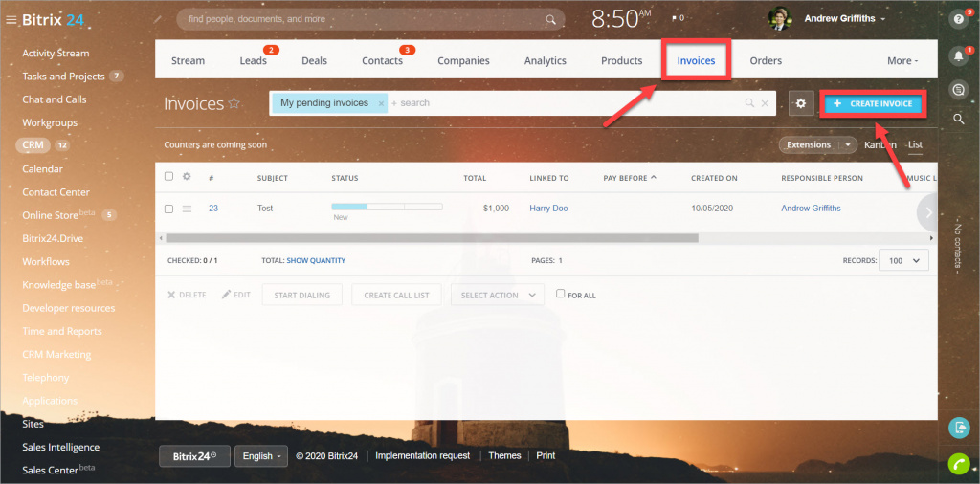The width and height of the screenshot is (980, 484).
Task: Open the Companies tab
Action: pyautogui.click(x=464, y=60)
